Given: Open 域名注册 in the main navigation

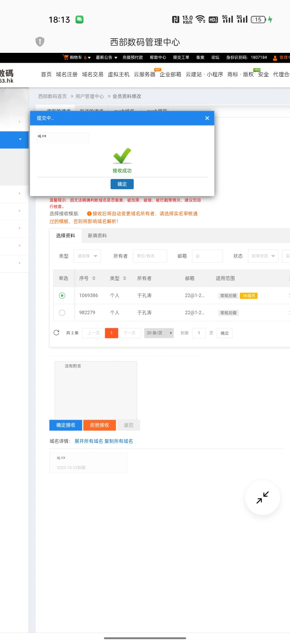Looking at the screenshot, I should [x=67, y=75].
